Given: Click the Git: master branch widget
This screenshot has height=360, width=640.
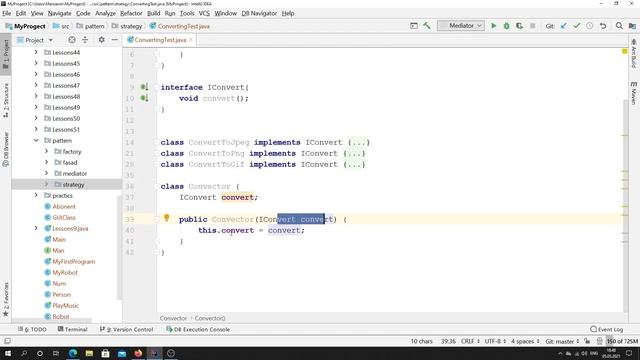Looking at the screenshot, I should (562, 341).
